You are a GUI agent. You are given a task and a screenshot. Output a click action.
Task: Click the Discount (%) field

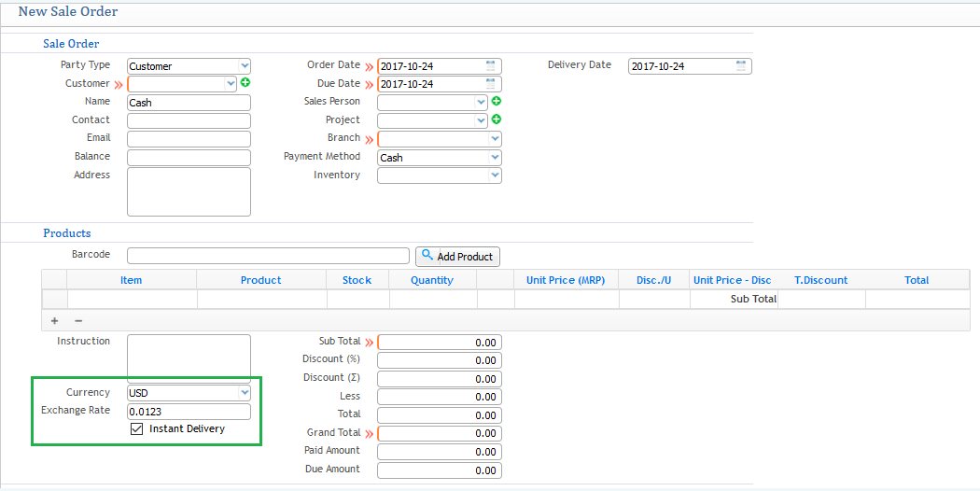tap(440, 360)
